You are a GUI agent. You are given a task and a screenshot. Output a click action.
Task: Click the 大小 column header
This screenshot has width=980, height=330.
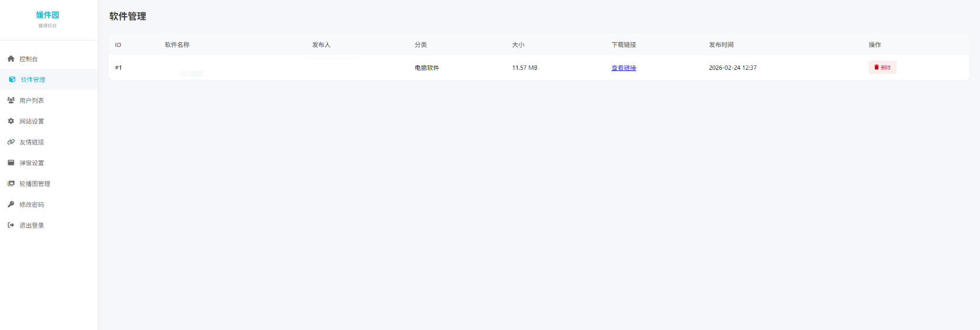(x=518, y=45)
